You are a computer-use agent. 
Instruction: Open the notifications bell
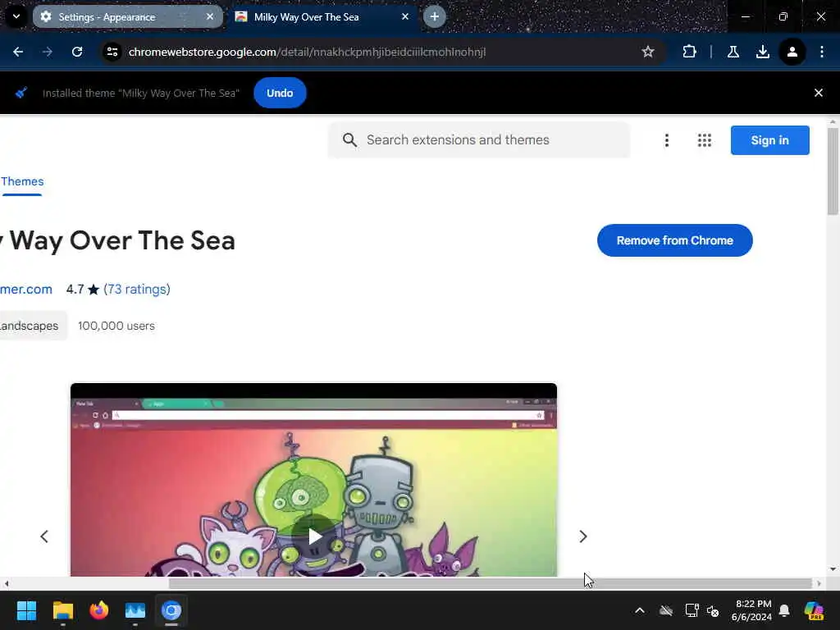point(784,610)
